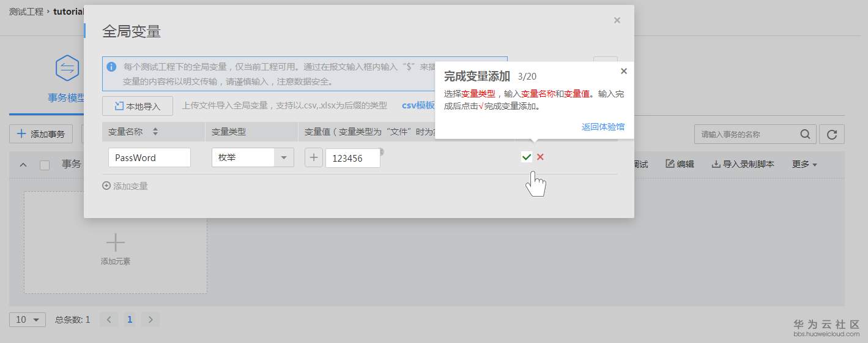Click the blue info icon in notice
Screen dimensions: 868x343
pos(111,67)
